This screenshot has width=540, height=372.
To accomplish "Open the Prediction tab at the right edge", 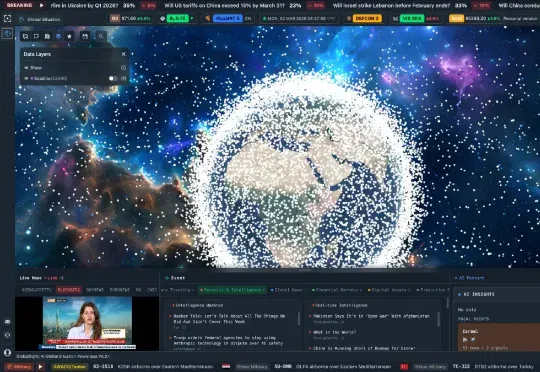I will (x=433, y=290).
